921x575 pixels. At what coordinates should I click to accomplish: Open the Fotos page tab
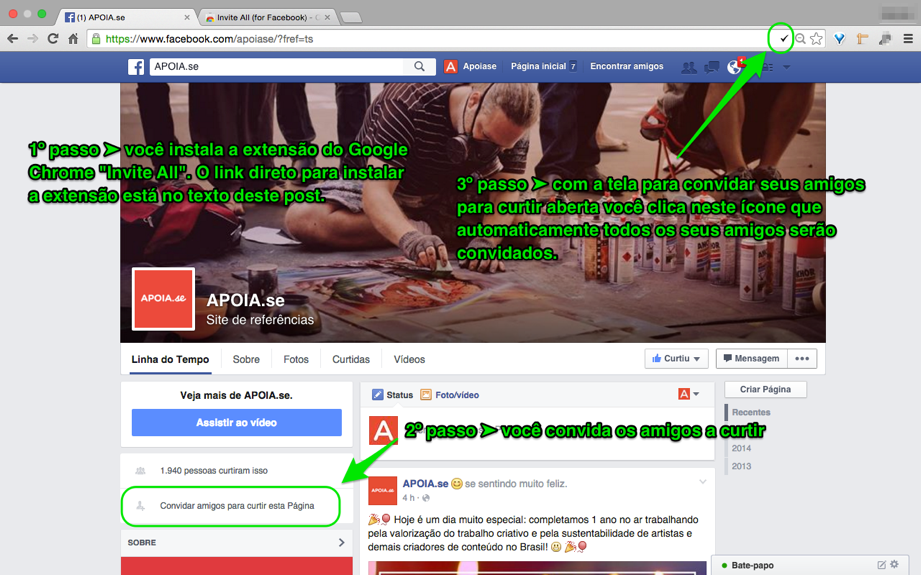coord(296,359)
